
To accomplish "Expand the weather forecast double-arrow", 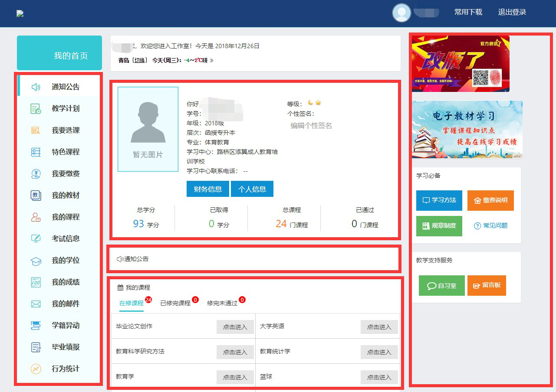I will (212, 60).
